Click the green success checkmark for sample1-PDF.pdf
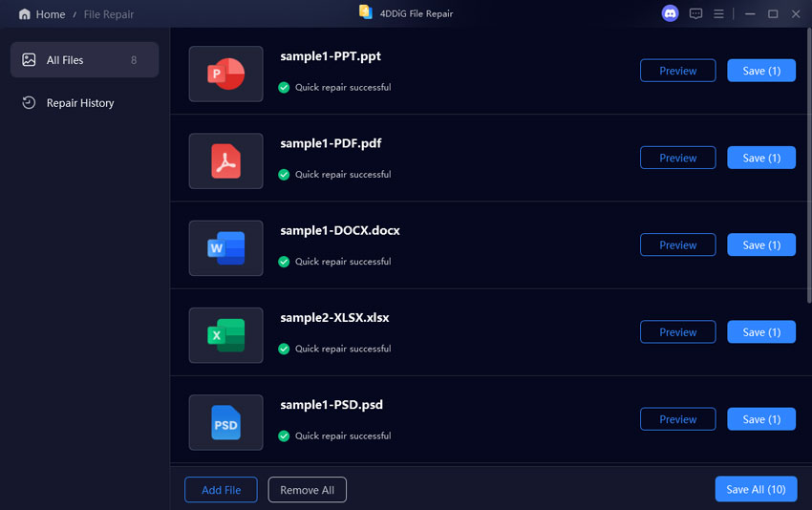Image resolution: width=812 pixels, height=510 pixels. coord(284,175)
